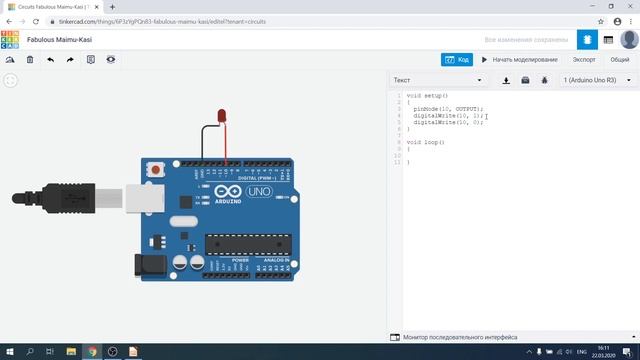Open the 1 (Arduino Uno R3) dropdown
640x360 pixels.
click(x=597, y=80)
